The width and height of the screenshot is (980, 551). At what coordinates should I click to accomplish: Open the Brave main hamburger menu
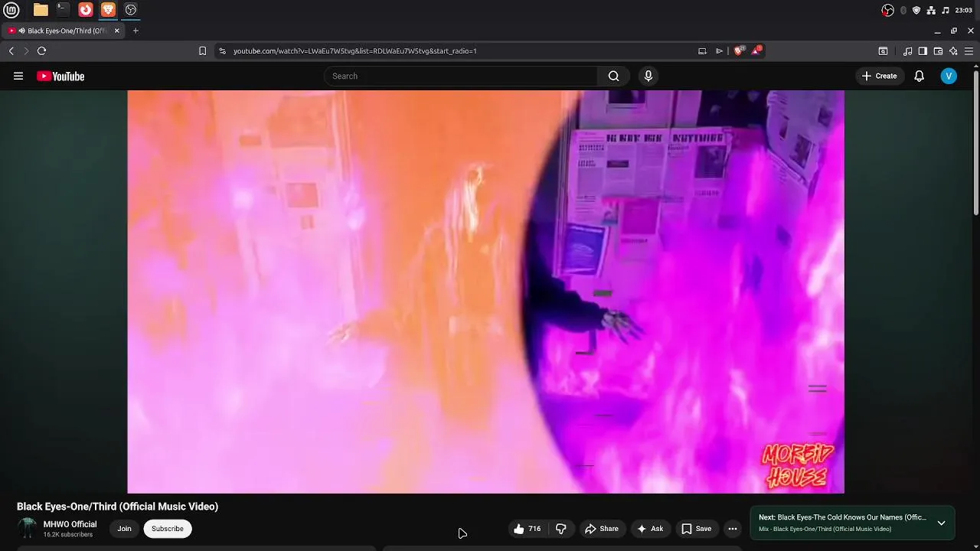969,51
